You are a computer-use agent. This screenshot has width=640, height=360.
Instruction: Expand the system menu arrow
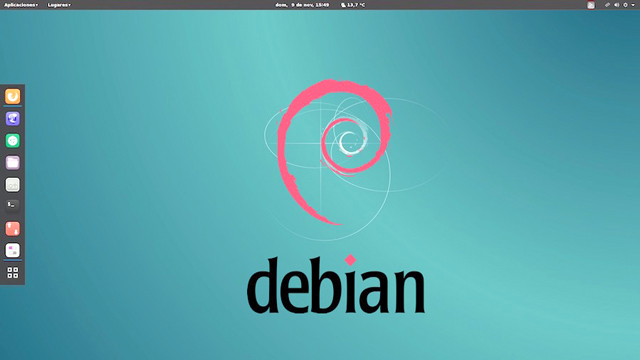click(x=633, y=5)
